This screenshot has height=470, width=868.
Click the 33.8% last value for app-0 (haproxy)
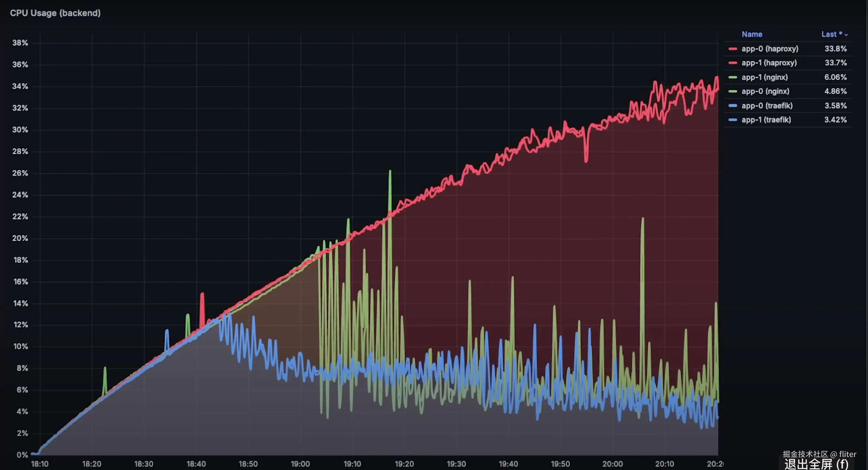tap(835, 49)
